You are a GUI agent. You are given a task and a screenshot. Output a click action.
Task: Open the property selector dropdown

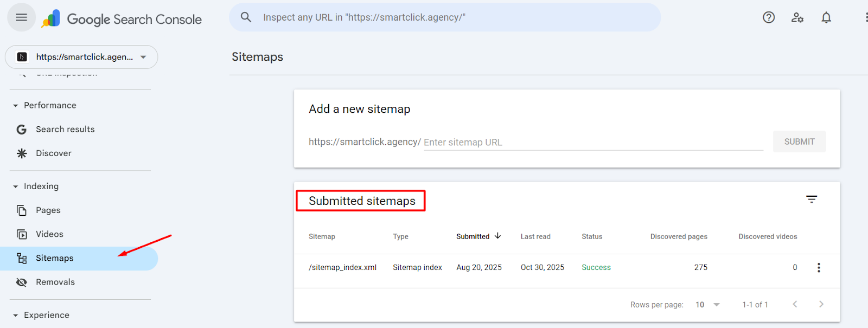click(81, 57)
